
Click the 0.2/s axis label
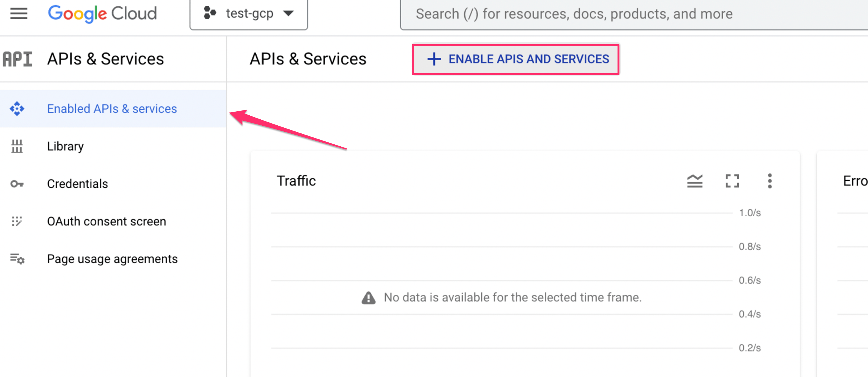pos(750,348)
